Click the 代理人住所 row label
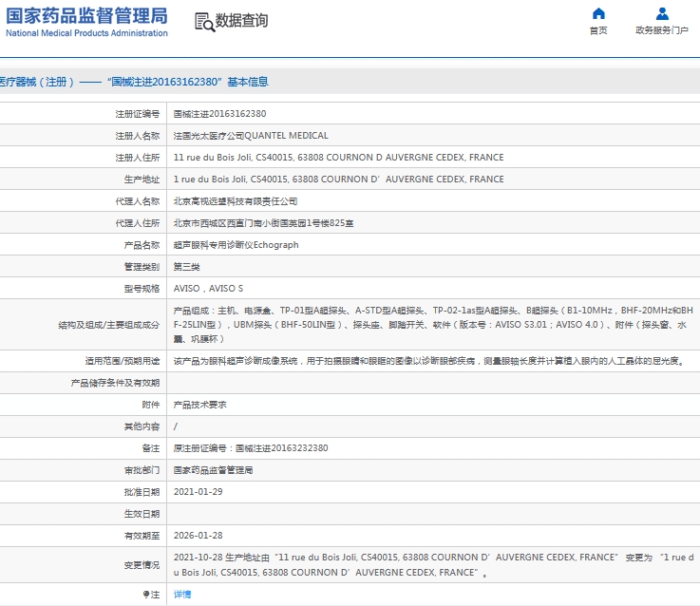This screenshot has width=700, height=606. [138, 224]
